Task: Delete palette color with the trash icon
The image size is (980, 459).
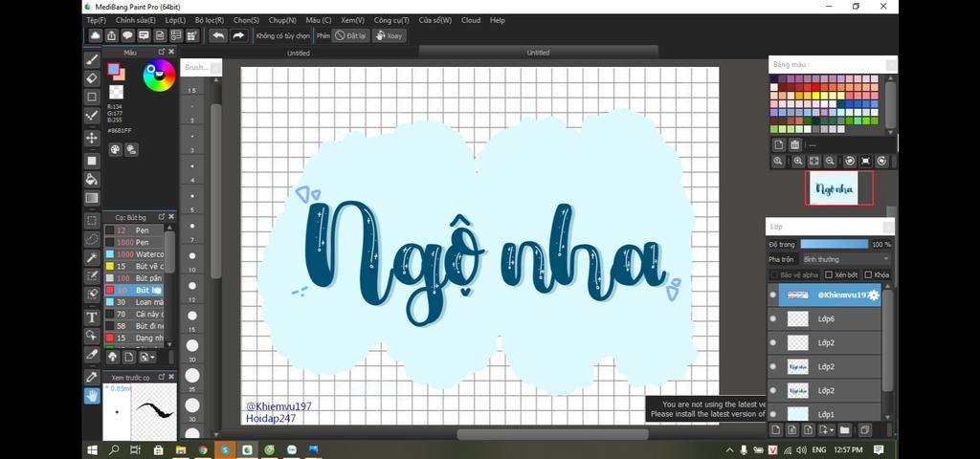Action: pos(794,145)
